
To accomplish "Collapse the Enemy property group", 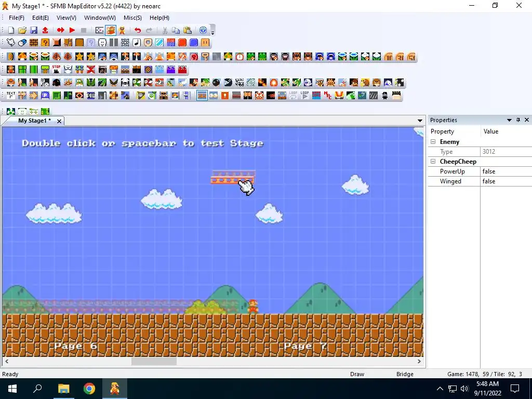I will (433, 142).
